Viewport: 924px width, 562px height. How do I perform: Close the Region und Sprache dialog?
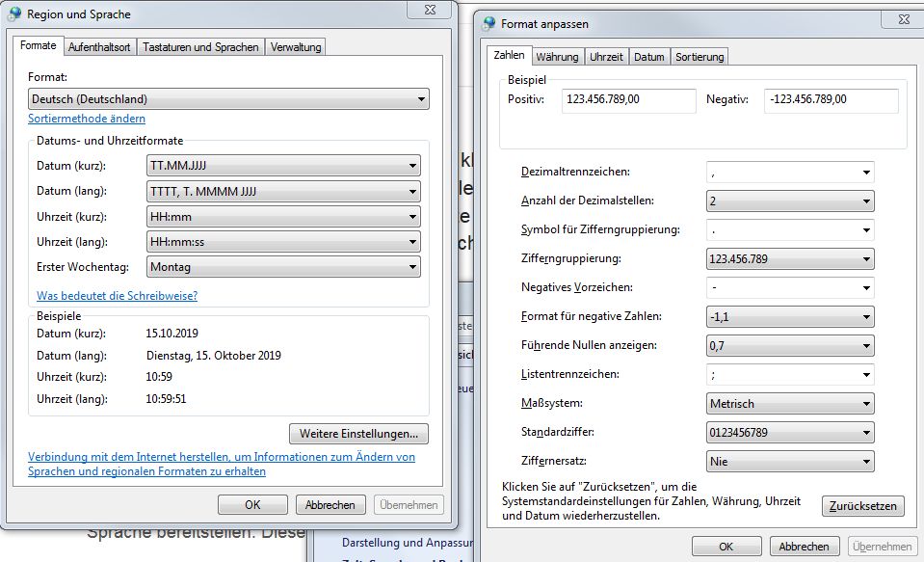pyautogui.click(x=430, y=10)
